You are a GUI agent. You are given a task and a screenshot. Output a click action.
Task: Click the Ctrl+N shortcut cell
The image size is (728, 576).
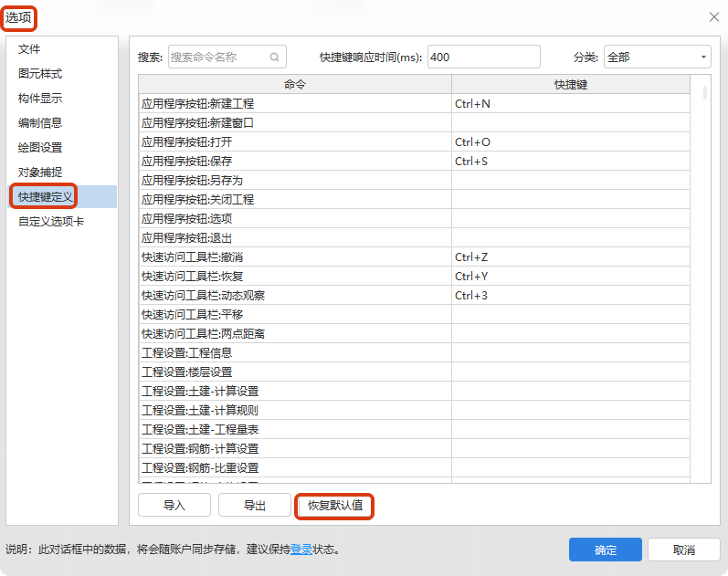tap(571, 103)
